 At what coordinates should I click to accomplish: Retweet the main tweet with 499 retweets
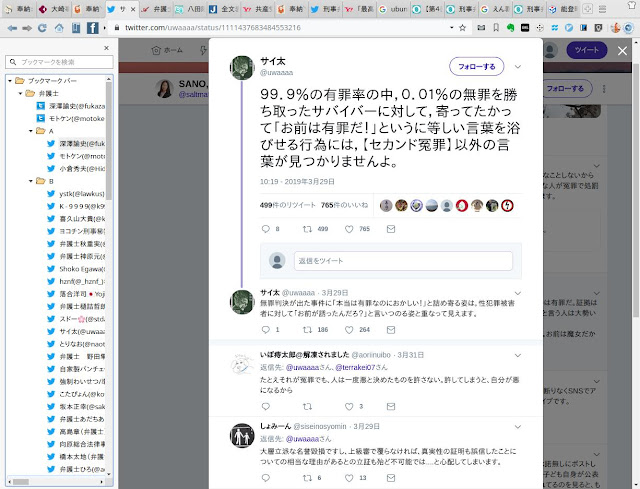point(307,229)
